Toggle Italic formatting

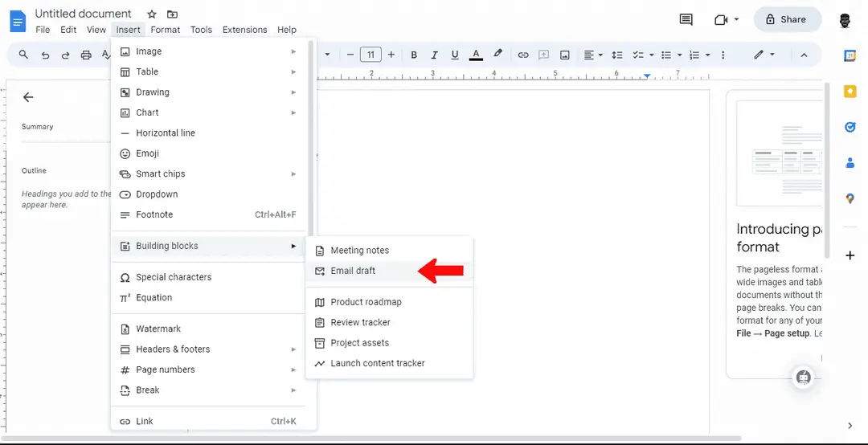tap(435, 55)
